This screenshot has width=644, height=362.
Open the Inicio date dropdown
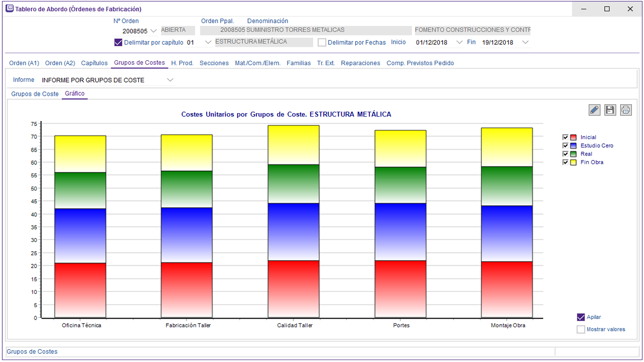(x=460, y=42)
